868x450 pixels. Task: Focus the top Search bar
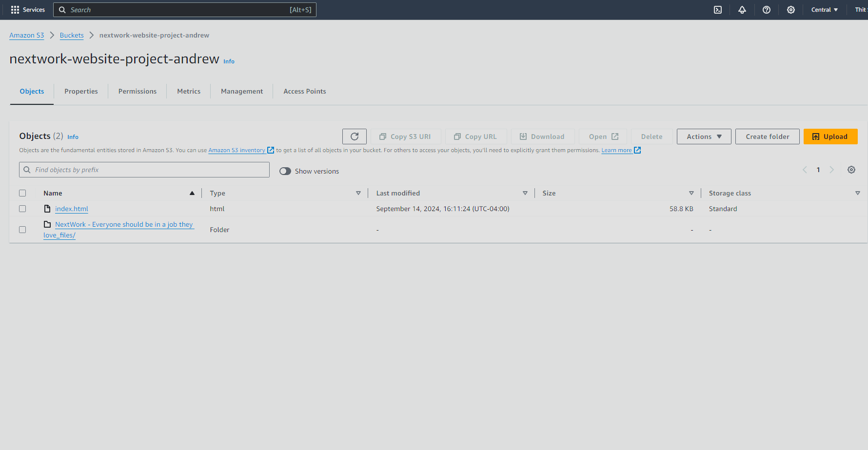point(185,10)
